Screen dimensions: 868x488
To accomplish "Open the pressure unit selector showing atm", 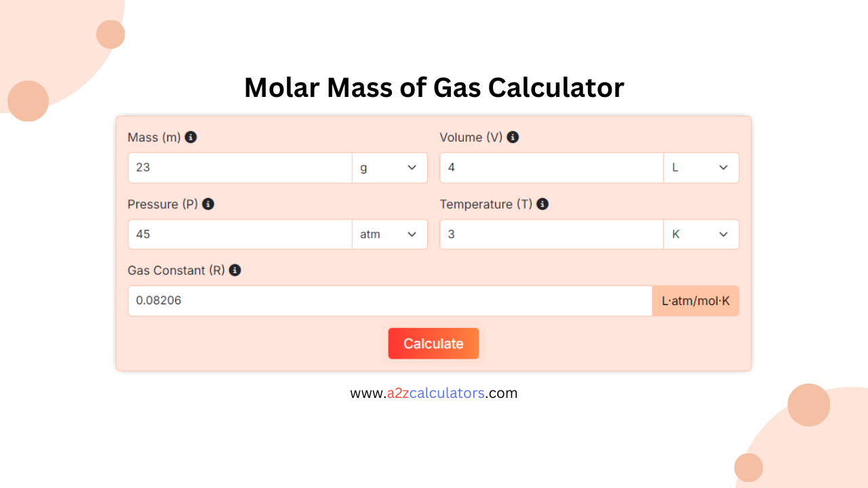I will tap(390, 234).
